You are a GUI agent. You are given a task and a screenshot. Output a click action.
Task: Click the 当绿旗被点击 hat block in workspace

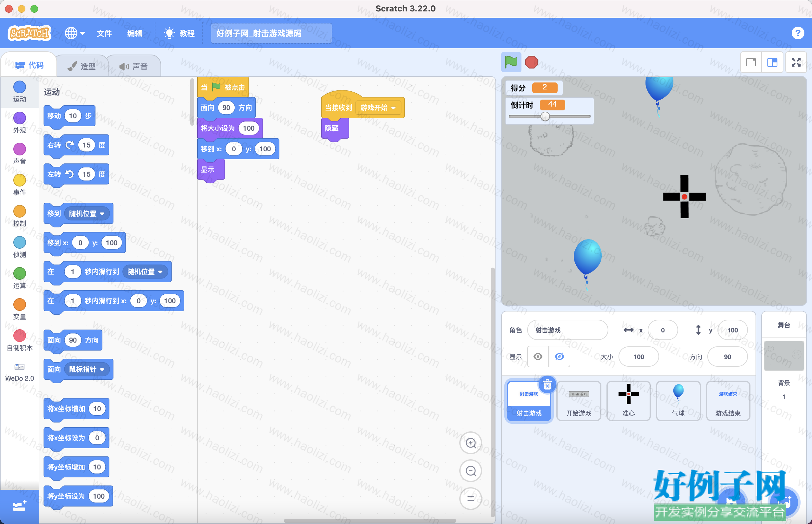(223, 87)
